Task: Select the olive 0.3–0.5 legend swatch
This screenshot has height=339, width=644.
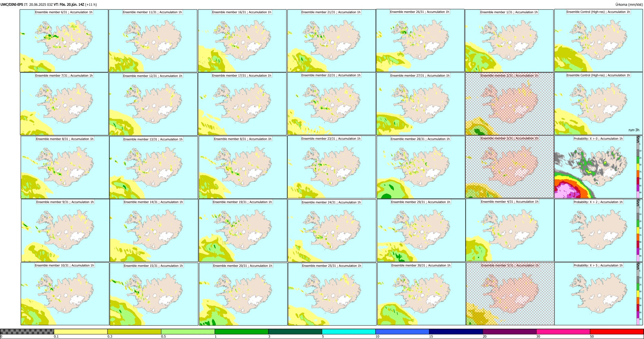Action: pyautogui.click(x=134, y=332)
